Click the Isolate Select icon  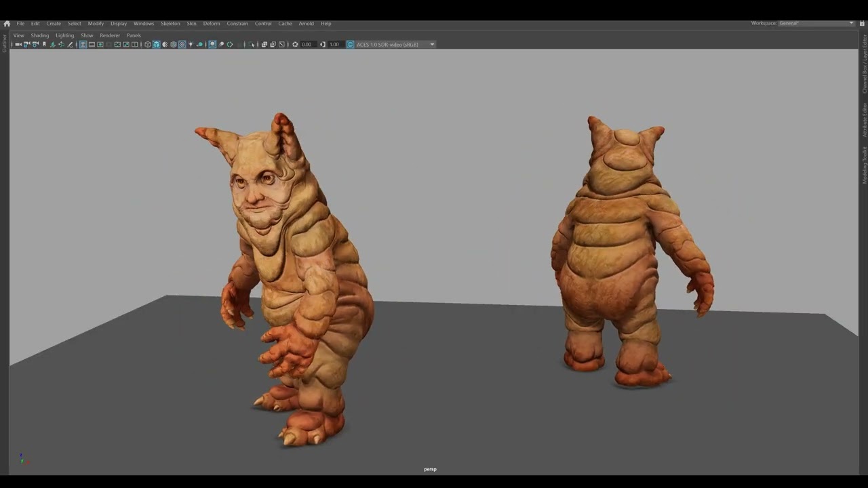click(251, 45)
